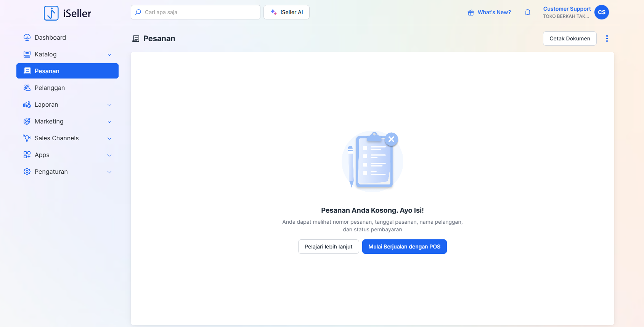The height and width of the screenshot is (327, 644).
Task: Open the three-dot more options menu
Action: (x=607, y=38)
